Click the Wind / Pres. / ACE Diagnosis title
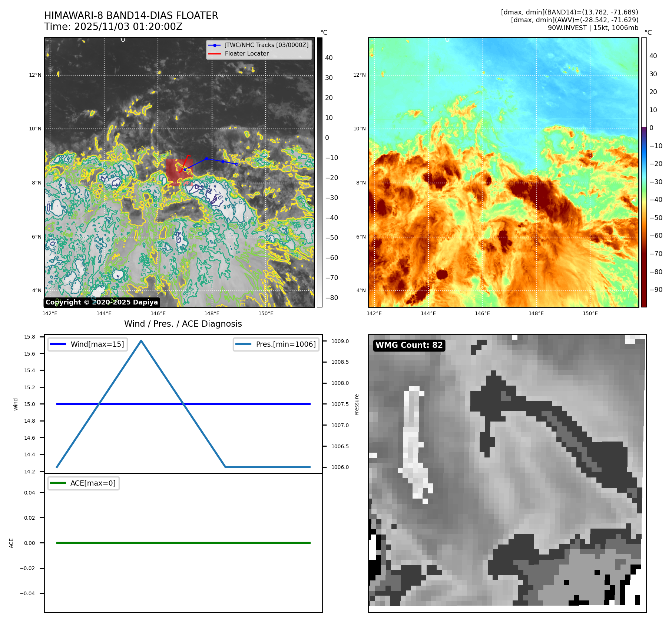 183,324
